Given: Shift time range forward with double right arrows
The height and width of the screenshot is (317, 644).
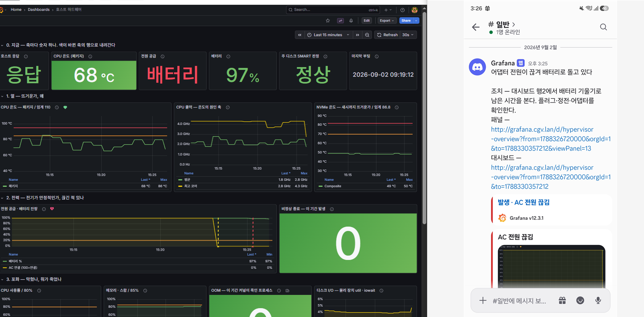Looking at the screenshot, I should [x=358, y=35].
